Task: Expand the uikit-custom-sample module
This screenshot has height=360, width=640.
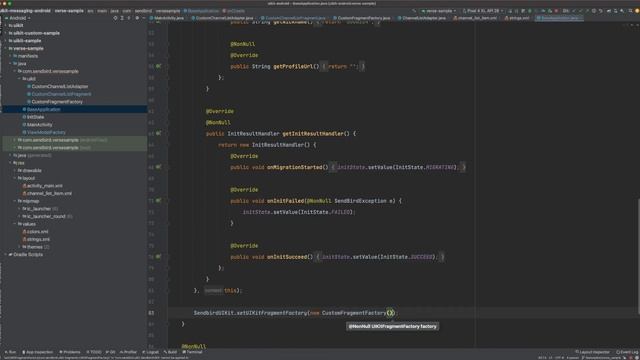Action: [x=6, y=33]
